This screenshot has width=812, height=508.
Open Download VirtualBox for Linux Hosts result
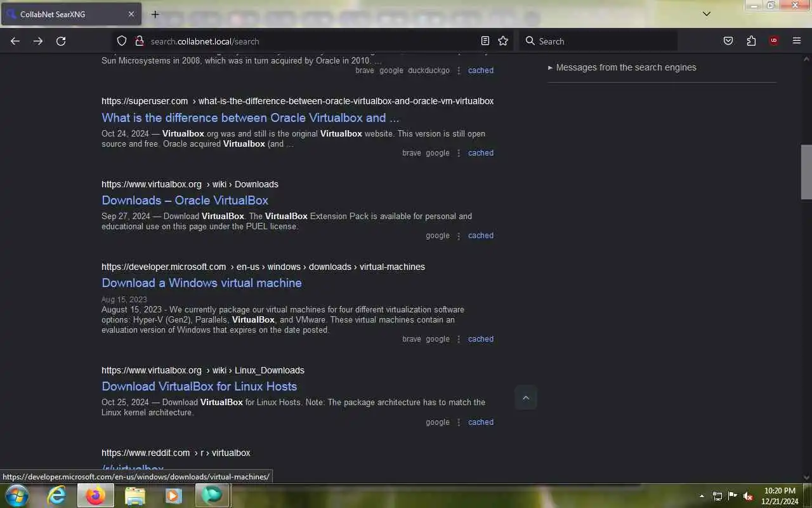click(199, 386)
